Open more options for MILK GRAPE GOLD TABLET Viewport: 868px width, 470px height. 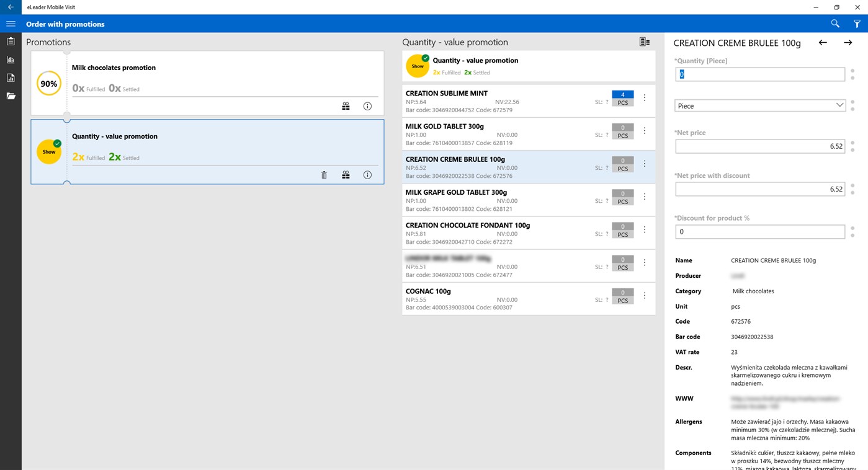coord(645,197)
